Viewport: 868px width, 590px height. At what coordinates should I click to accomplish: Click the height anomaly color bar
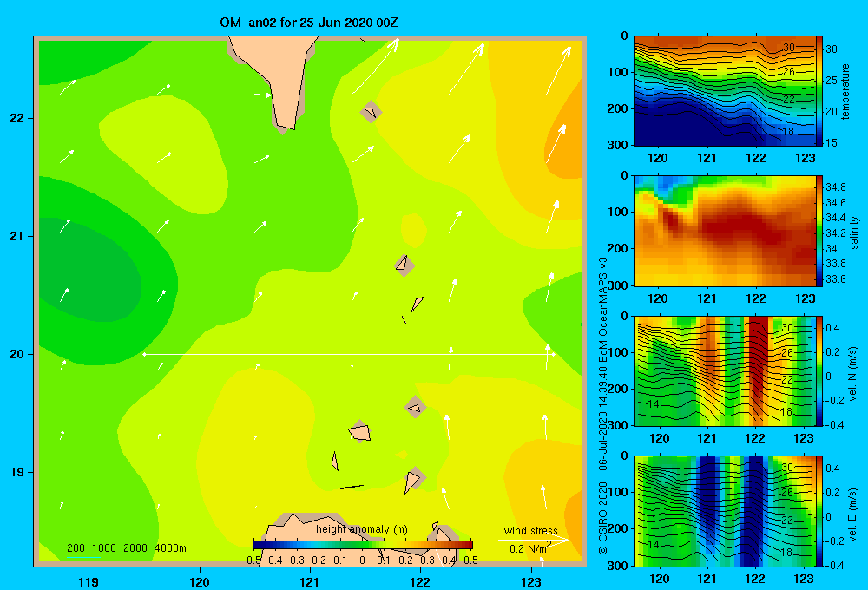tap(363, 544)
